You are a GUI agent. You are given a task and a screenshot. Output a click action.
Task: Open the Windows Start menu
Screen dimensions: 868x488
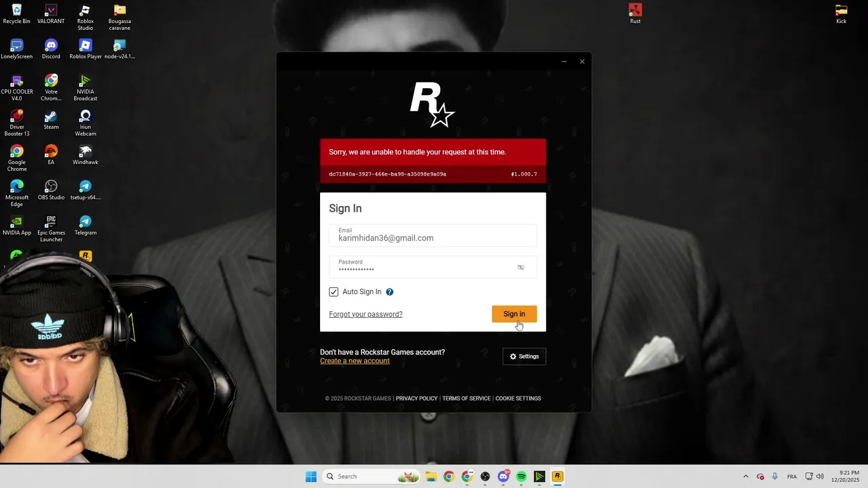(311, 476)
